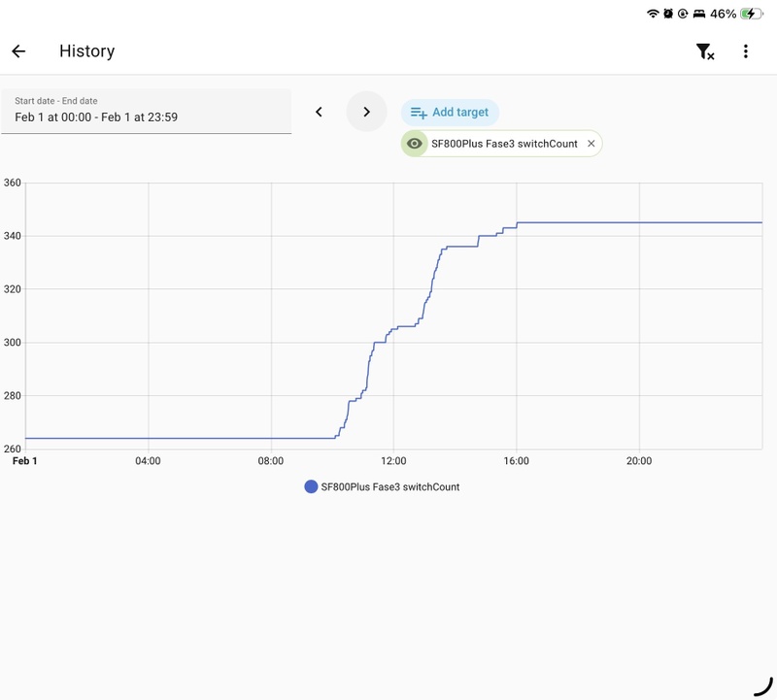
Task: Click the 12:00 time axis label
Action: (x=393, y=461)
